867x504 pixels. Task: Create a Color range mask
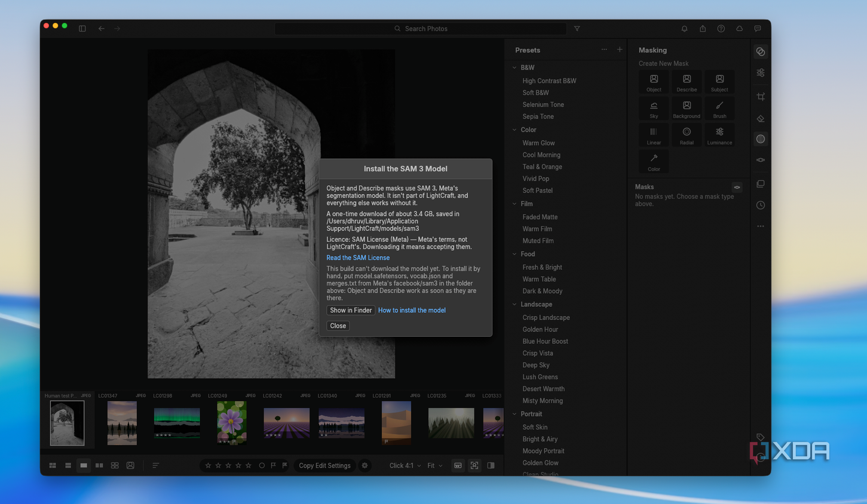pyautogui.click(x=654, y=162)
